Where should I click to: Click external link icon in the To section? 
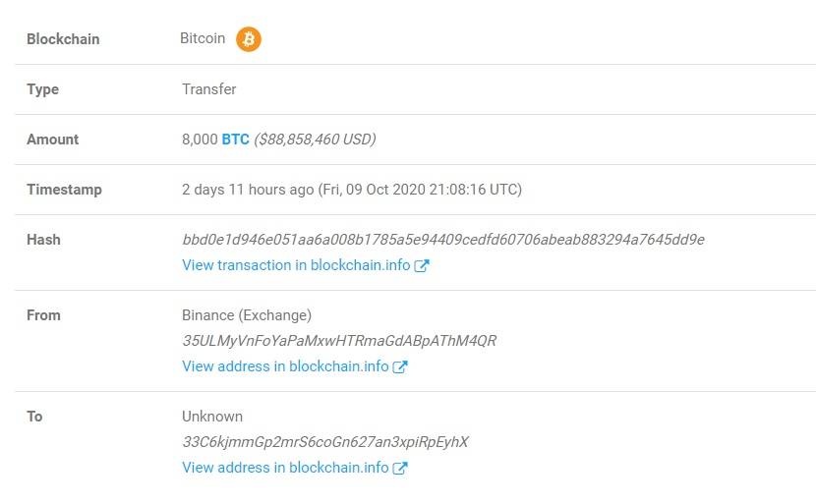(400, 468)
